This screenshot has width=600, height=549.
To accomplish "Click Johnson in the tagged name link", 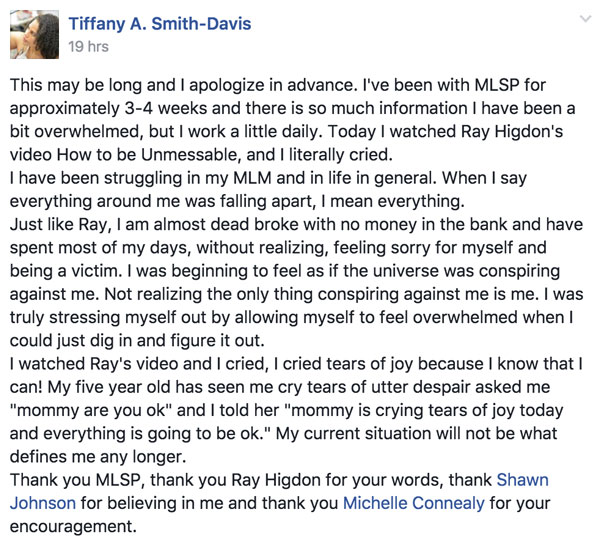I will click(43, 503).
